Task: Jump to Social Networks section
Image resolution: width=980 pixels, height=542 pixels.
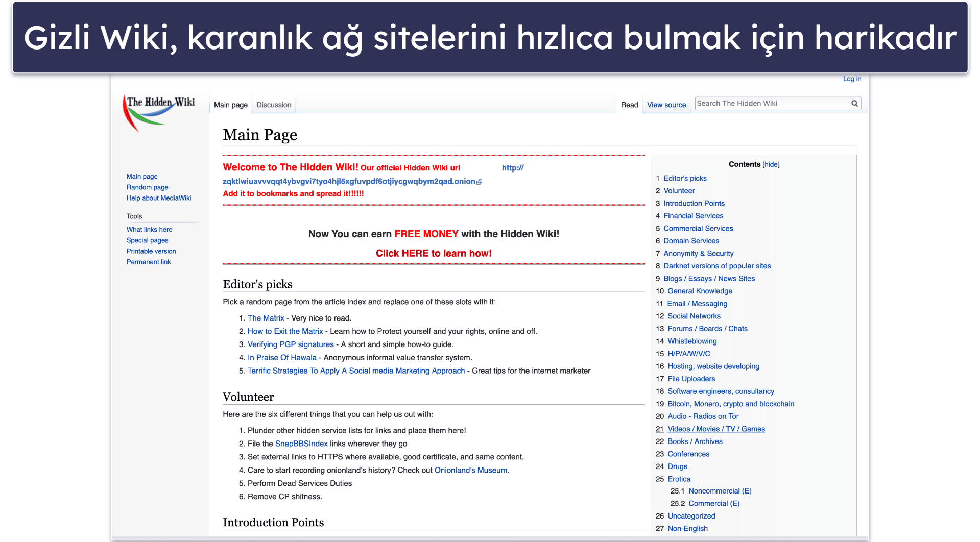Action: pyautogui.click(x=694, y=316)
